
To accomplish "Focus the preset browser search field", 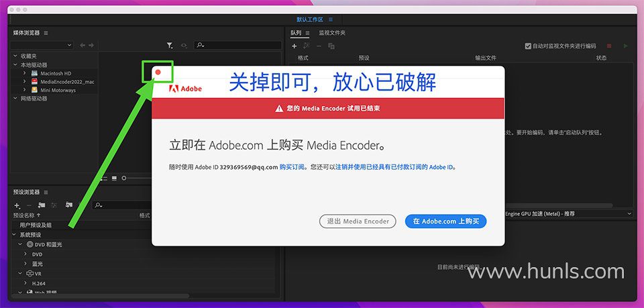I will tap(123, 205).
